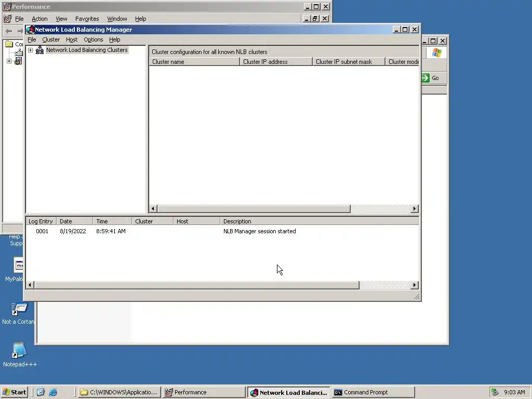Viewport: 532px width, 399px height.
Task: Click the cluster list horizontal scrollbar thumb
Action: pos(254,209)
